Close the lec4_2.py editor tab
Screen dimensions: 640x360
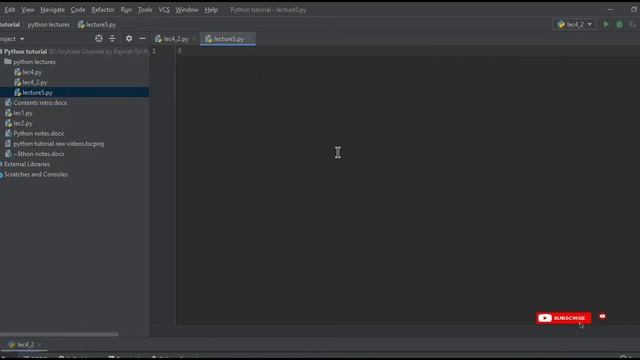point(194,39)
